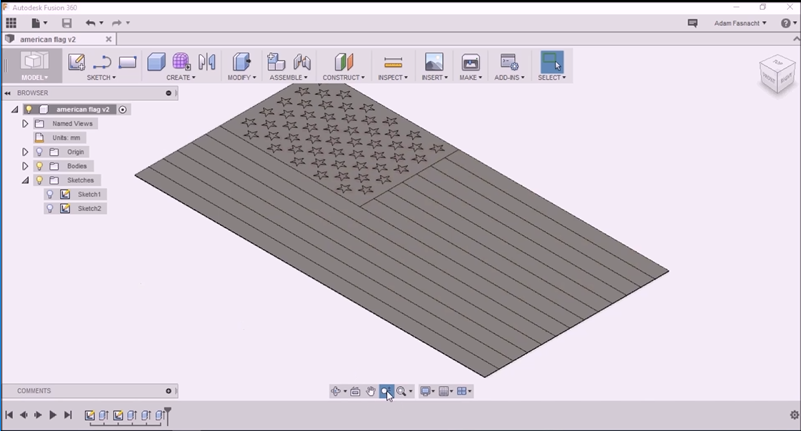
Task: Select the Pan hand tool
Action: coord(370,391)
